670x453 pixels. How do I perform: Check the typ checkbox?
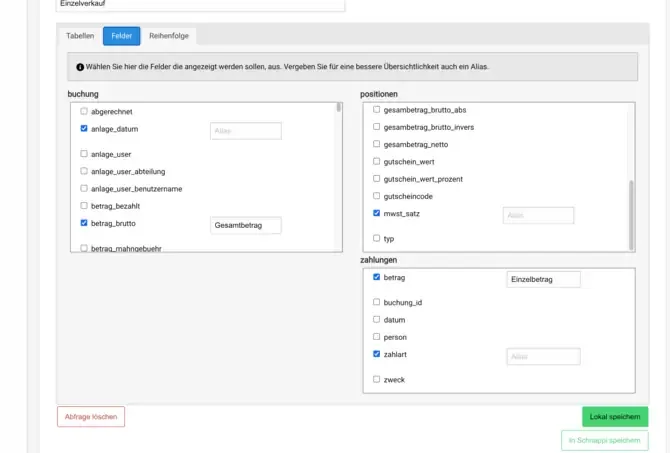(x=376, y=238)
